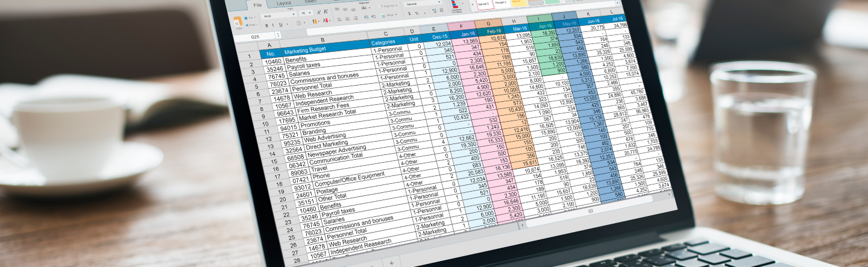The width and height of the screenshot is (868, 267).
Task: Click the horizontal scrollbar thumb
Action: coord(590,212)
